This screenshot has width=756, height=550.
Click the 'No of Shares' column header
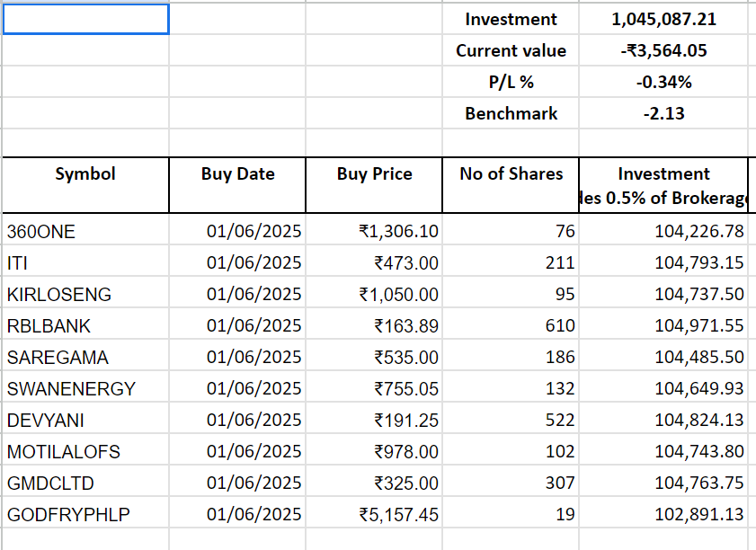[x=511, y=185]
